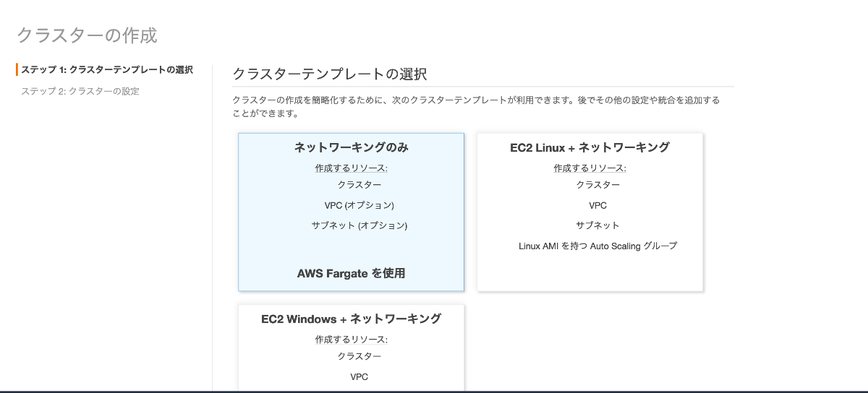Select the EC2 Windows + ネットワーキング template card

click(x=351, y=348)
